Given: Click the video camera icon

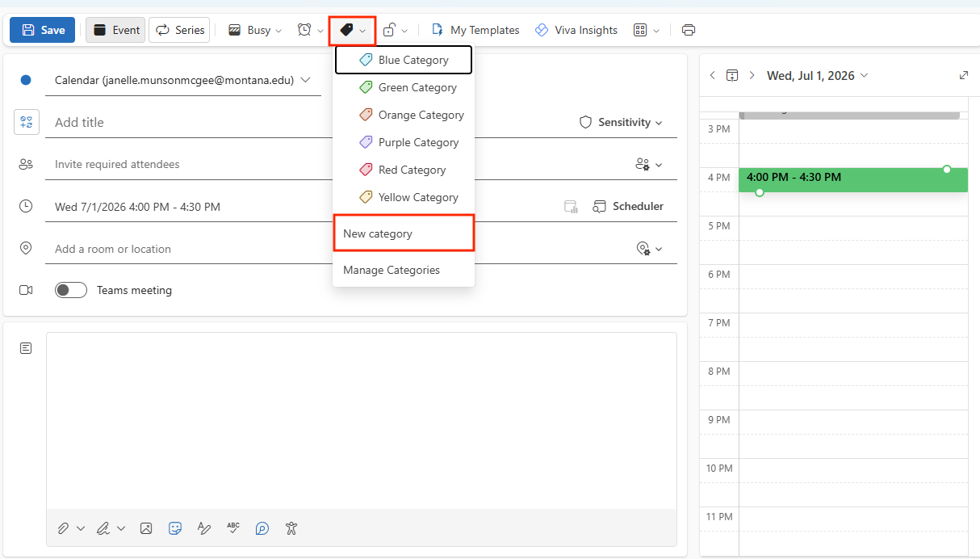Looking at the screenshot, I should (26, 290).
